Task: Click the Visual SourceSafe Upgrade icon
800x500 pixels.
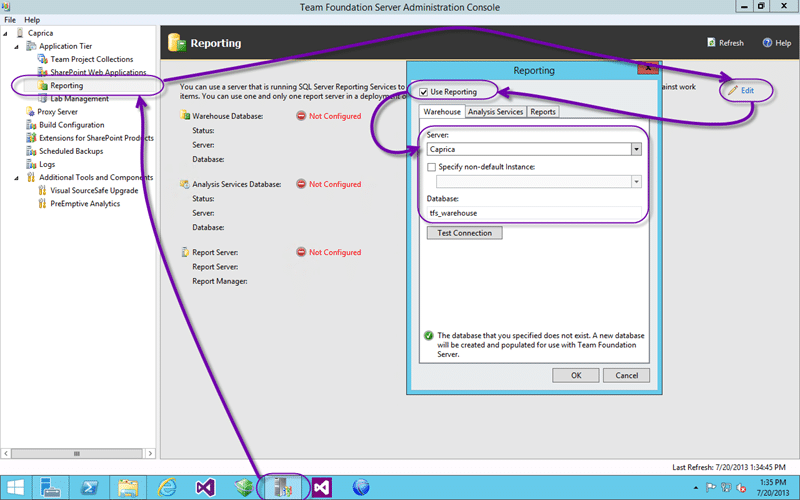Action: pos(43,190)
